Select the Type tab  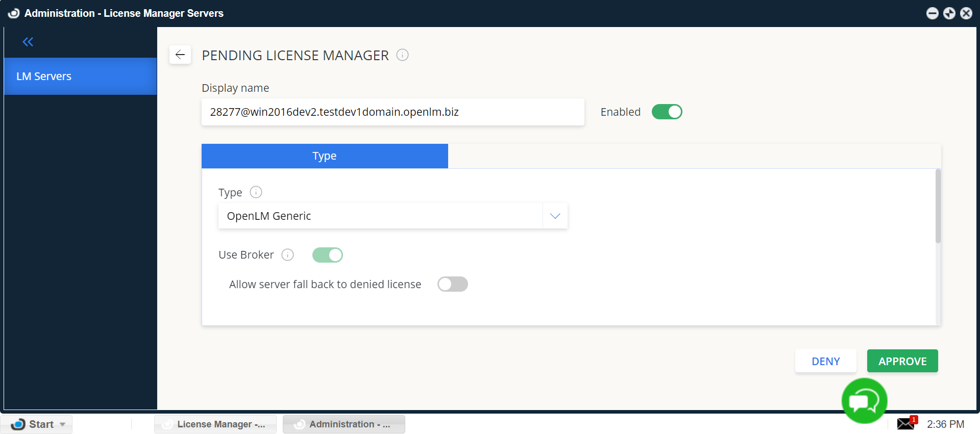coord(325,156)
